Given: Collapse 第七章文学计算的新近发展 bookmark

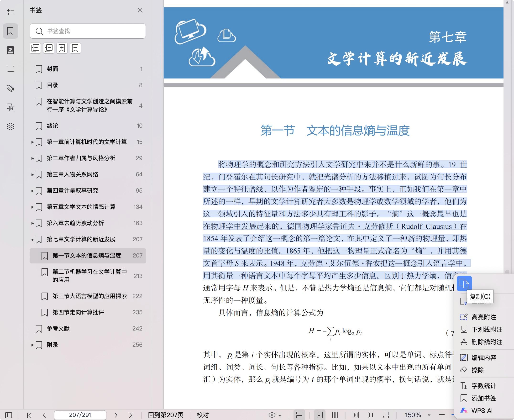Looking at the screenshot, I should click(32, 240).
